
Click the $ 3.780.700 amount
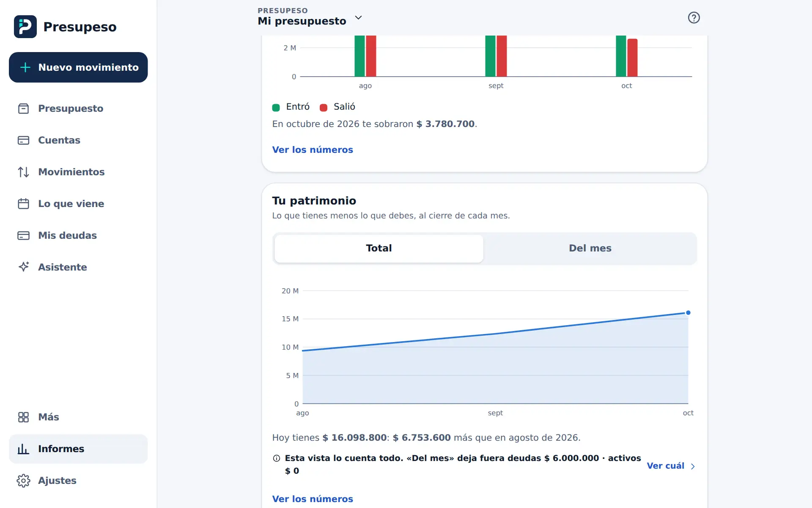[x=445, y=124]
